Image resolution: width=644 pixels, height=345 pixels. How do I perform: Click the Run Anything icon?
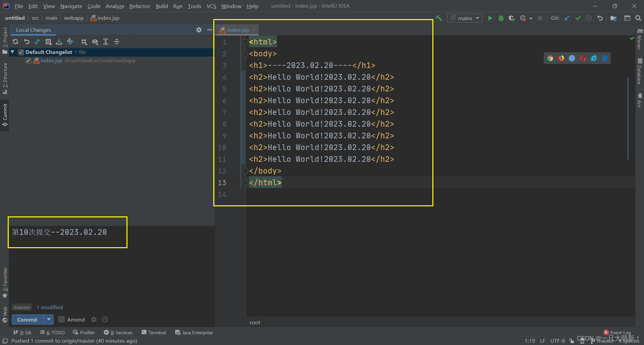pyautogui.click(x=627, y=18)
